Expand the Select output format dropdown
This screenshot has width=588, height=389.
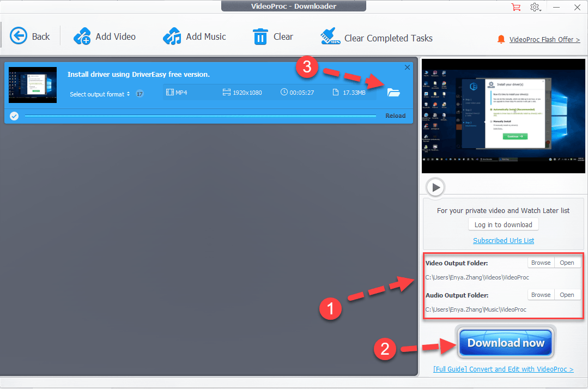click(100, 94)
